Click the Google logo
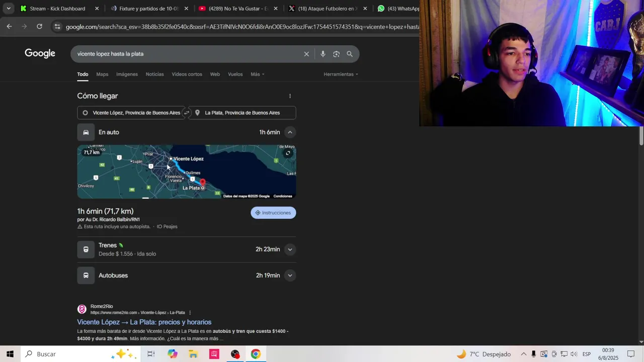Image resolution: width=644 pixels, height=362 pixels. click(x=40, y=53)
